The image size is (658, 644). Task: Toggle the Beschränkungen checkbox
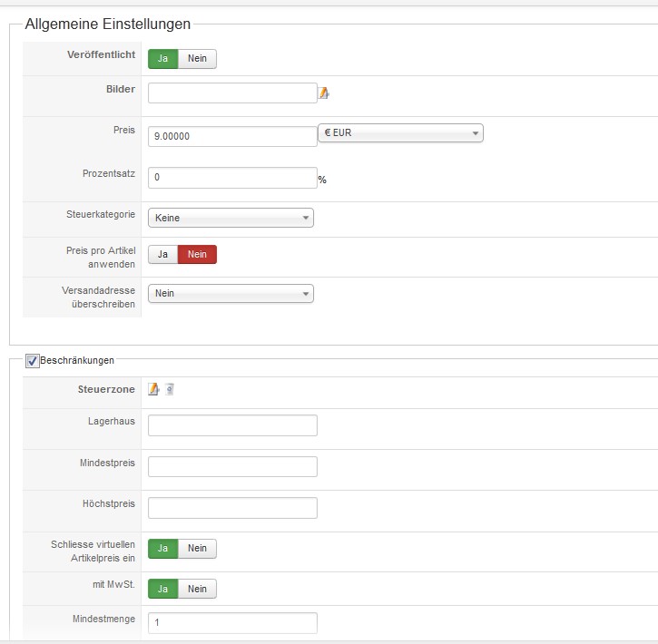pos(33,360)
